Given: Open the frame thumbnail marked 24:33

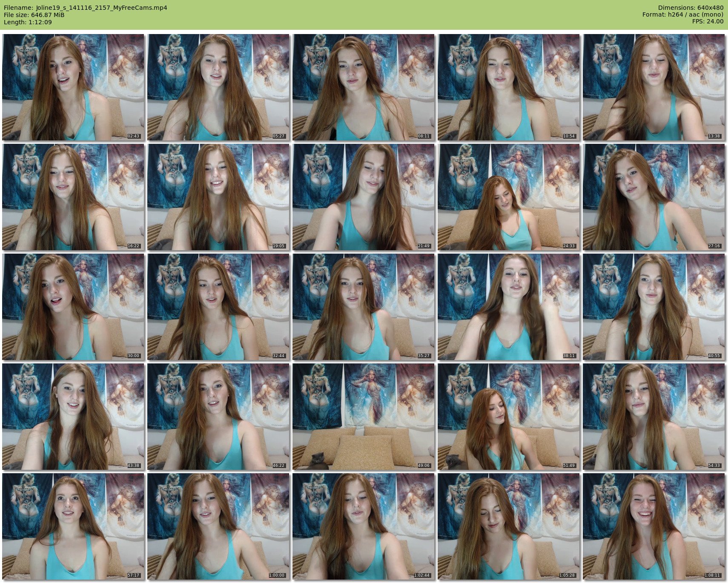Looking at the screenshot, I should pyautogui.click(x=509, y=197).
